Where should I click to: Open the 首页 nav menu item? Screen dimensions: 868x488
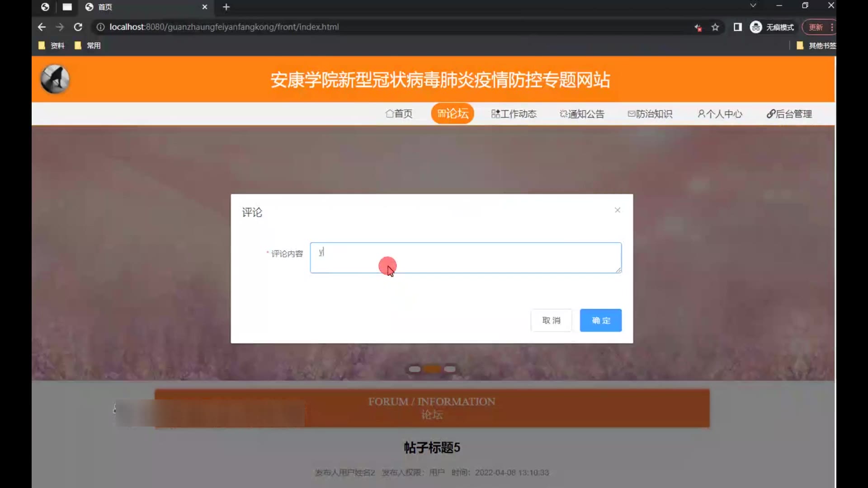tap(399, 114)
